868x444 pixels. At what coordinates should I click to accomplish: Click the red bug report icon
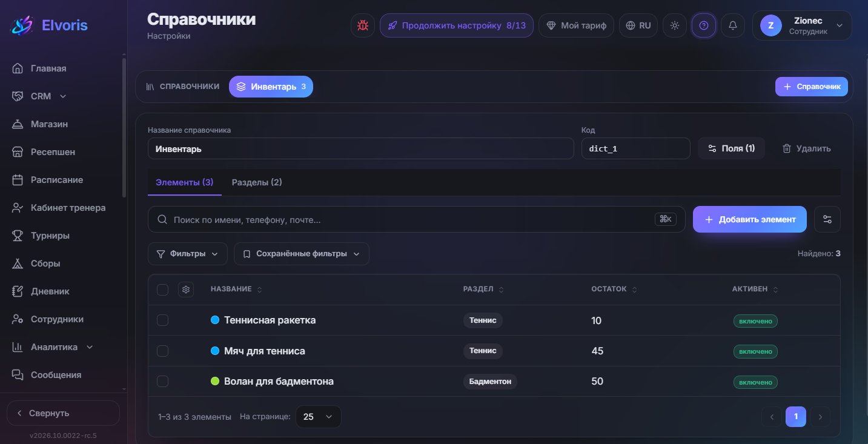(x=363, y=25)
